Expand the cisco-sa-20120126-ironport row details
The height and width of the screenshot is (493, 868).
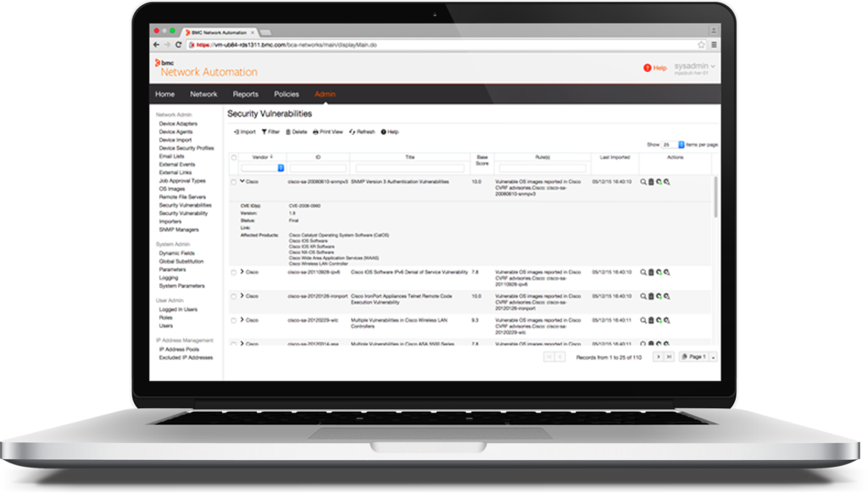[x=242, y=296]
